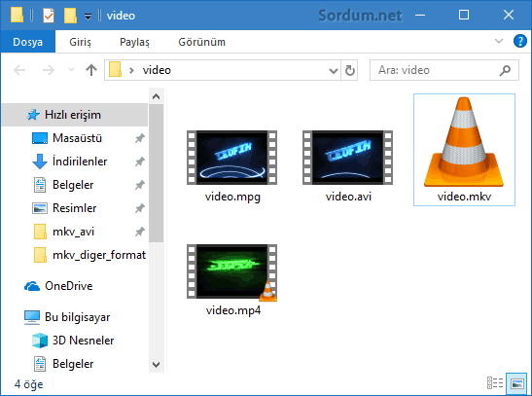Switch to Large icons view in status bar
Screen dimensions: 532x396
516,383
